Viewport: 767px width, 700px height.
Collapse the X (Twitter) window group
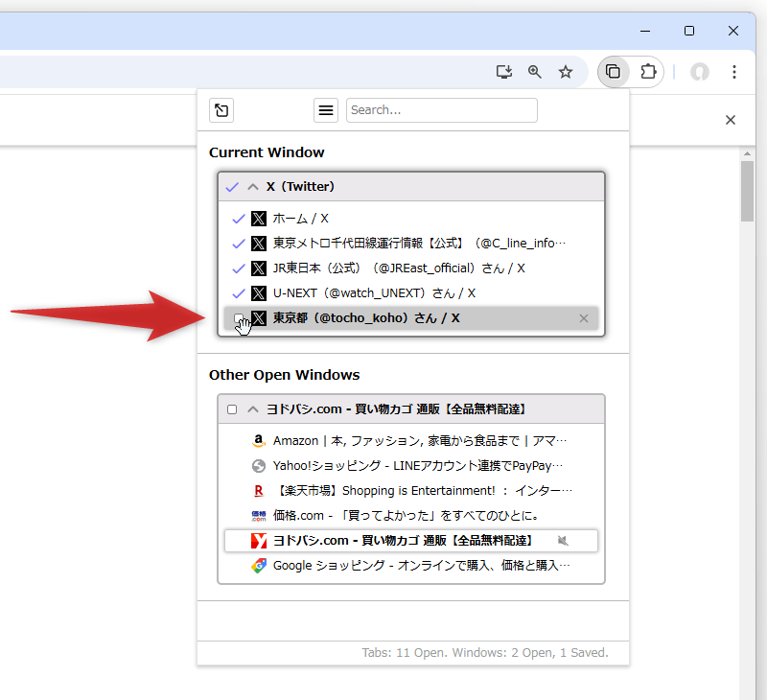[x=252, y=186]
